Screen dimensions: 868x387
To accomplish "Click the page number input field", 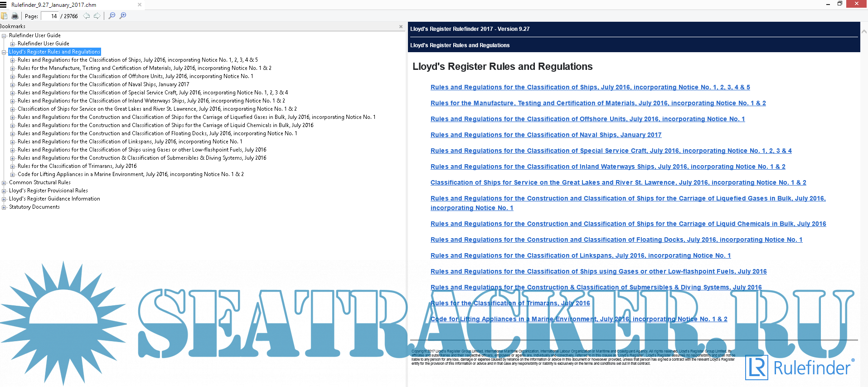I will (50, 16).
